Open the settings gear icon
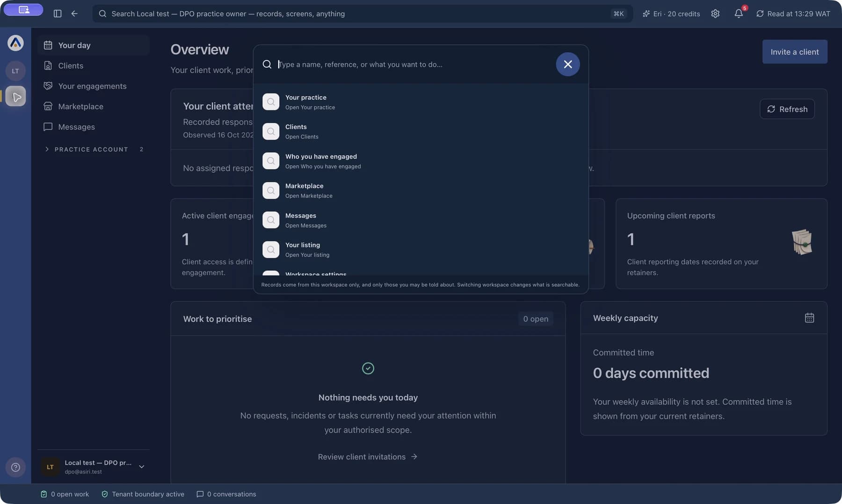 (x=715, y=14)
